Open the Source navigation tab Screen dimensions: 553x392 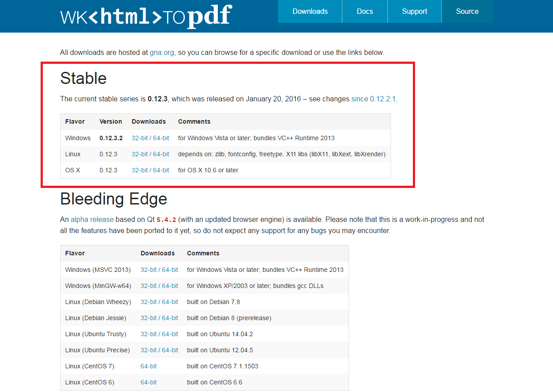click(467, 12)
